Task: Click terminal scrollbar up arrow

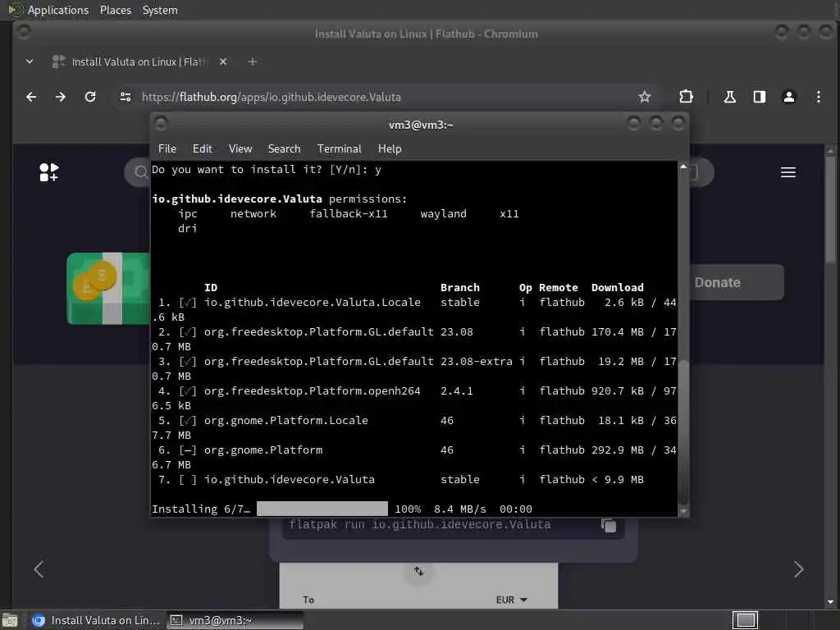Action: [x=683, y=167]
